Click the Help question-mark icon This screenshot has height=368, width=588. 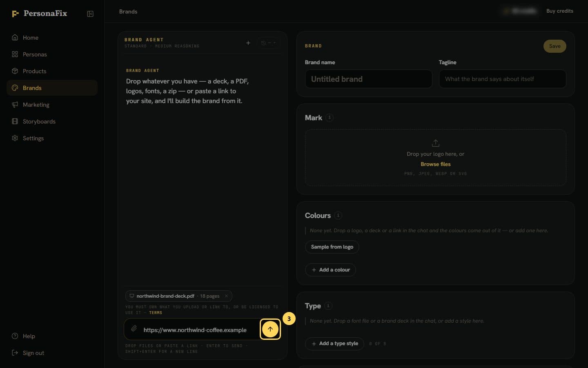(x=15, y=336)
